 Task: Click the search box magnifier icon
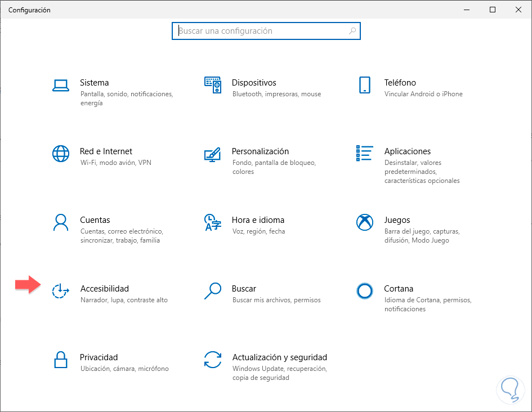tap(352, 32)
